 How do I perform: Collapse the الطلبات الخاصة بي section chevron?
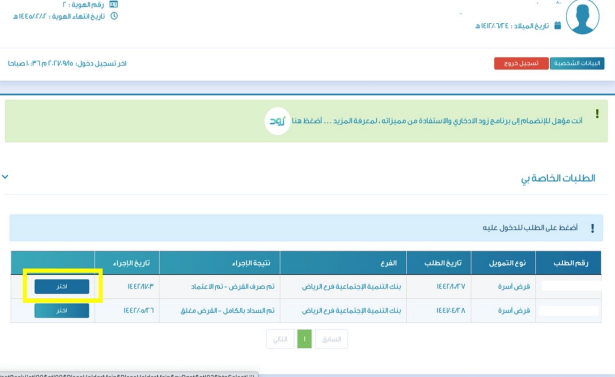click(x=5, y=177)
